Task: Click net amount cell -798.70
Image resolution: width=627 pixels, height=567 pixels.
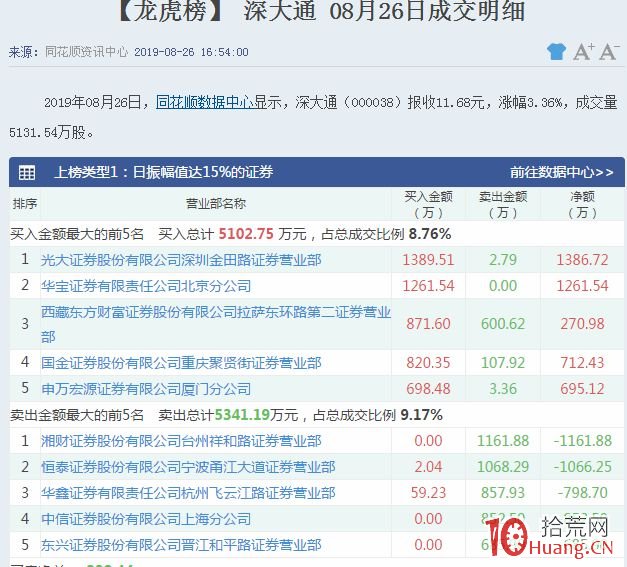Action: click(x=583, y=493)
